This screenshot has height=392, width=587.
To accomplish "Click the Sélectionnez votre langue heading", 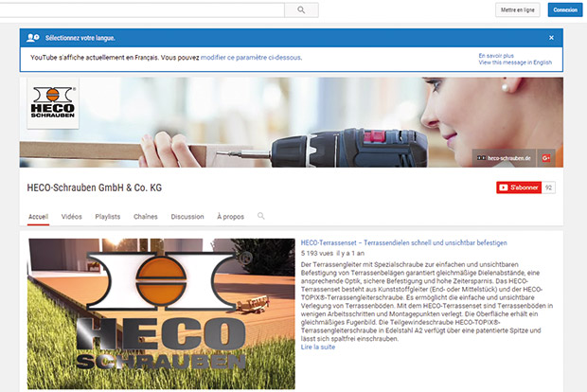I will (x=80, y=38).
